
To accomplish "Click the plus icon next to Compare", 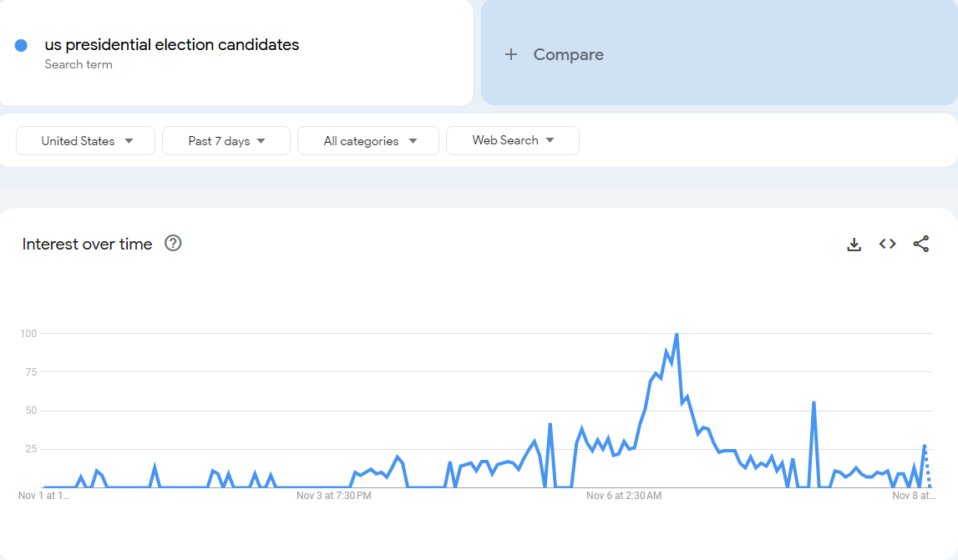I will click(511, 54).
